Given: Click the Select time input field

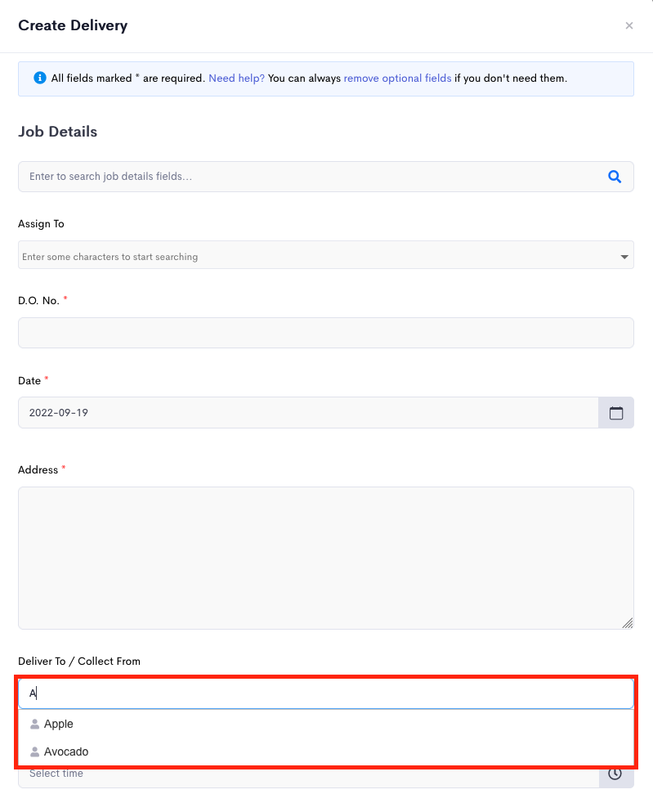Looking at the screenshot, I should click(x=308, y=774).
